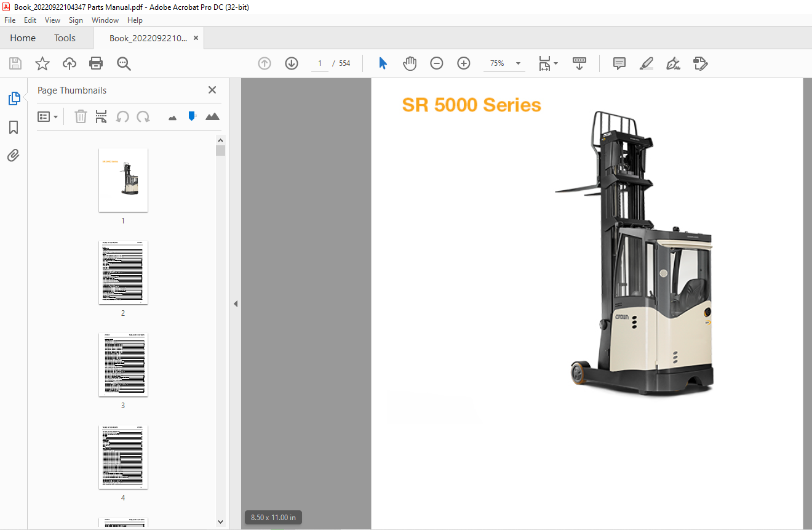Go to the previous page with the up arrow
The height and width of the screenshot is (530, 812).
click(x=265, y=63)
